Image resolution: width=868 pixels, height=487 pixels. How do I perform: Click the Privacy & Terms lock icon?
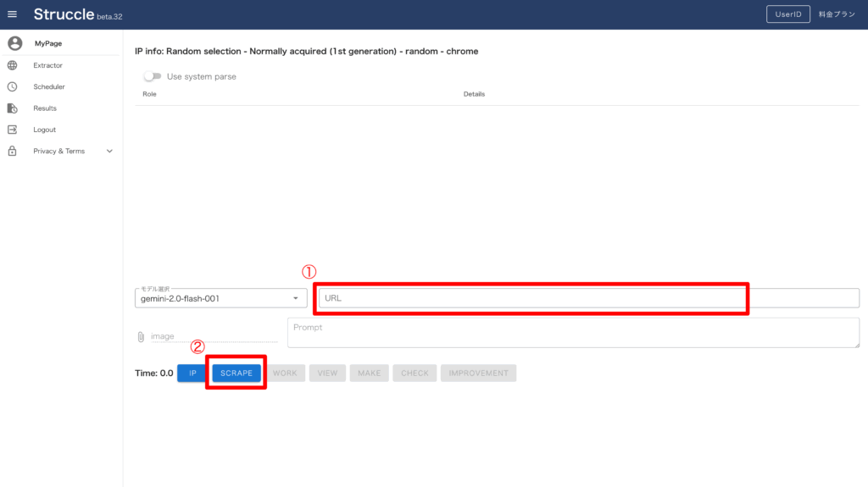point(12,151)
